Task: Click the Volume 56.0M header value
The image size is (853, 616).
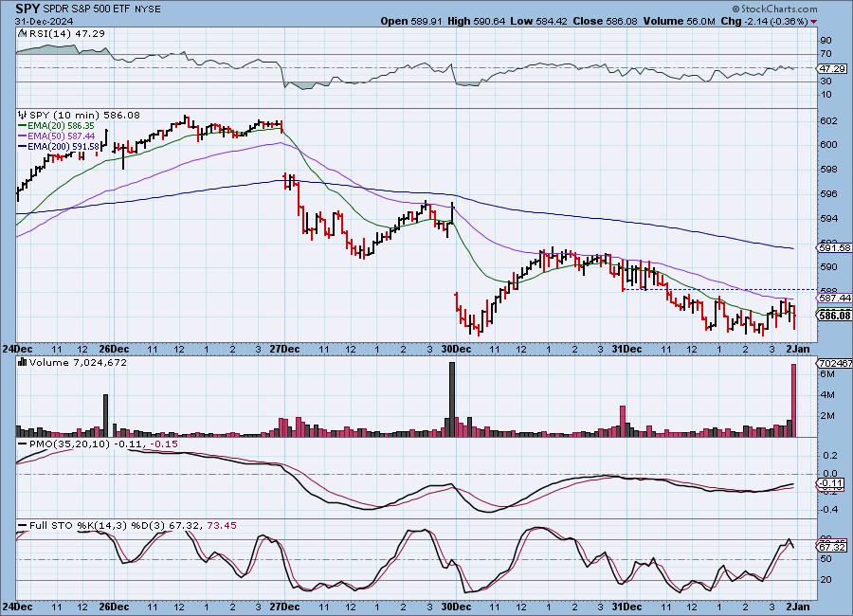Action: (679, 21)
